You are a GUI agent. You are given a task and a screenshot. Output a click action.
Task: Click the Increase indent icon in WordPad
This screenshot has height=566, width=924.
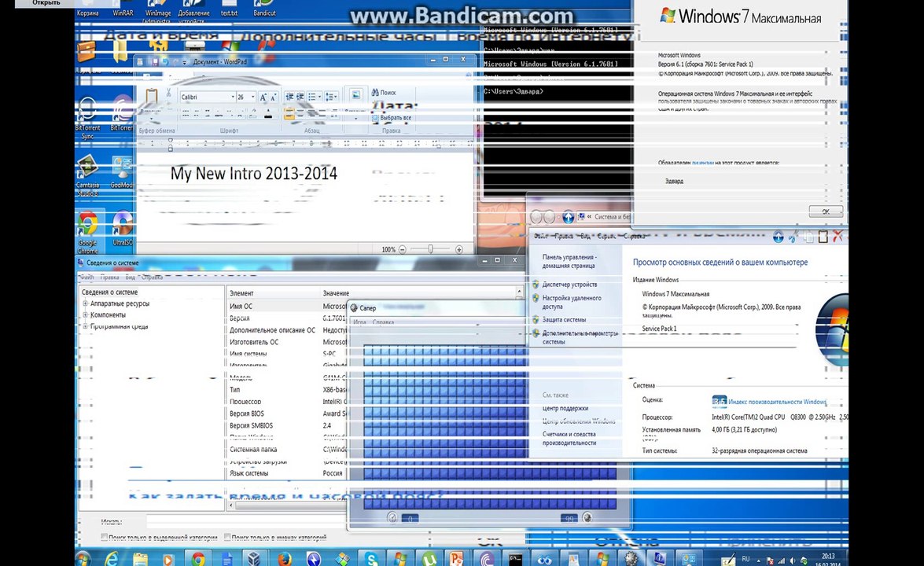click(x=300, y=97)
